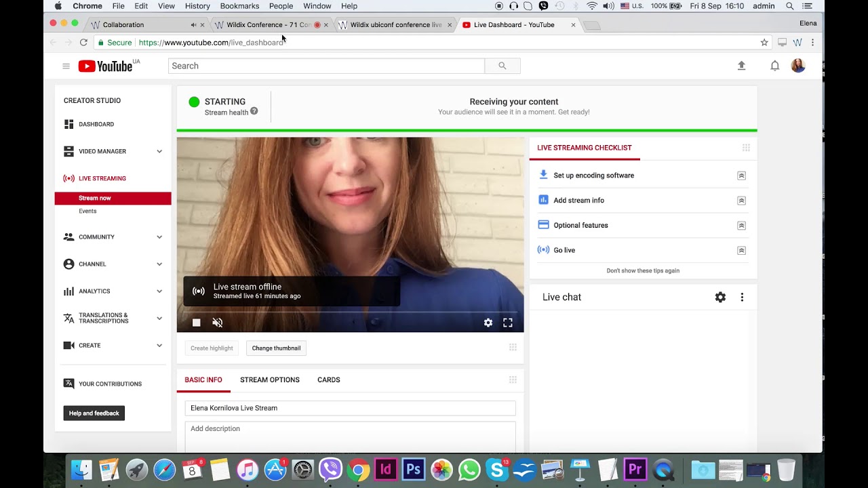Open Finder from the Dock
Viewport: 868px width, 488px height.
point(82,469)
